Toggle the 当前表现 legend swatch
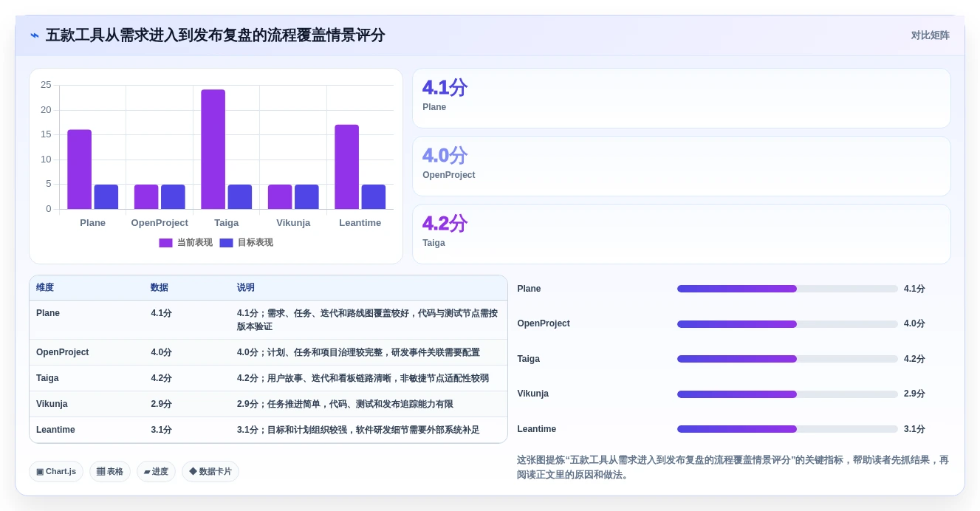Image resolution: width=980 pixels, height=511 pixels. 165,243
